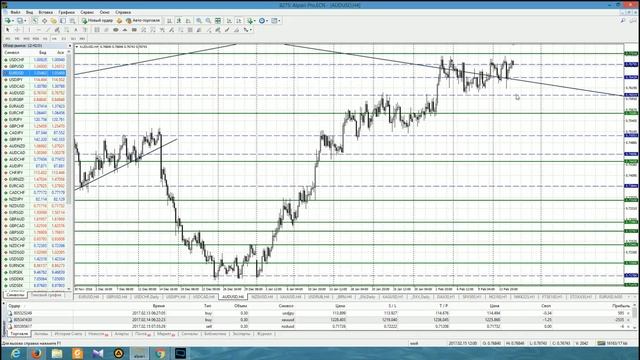Expand the profiles dropdown arrow
The image size is (640, 360).
pyautogui.click(x=25, y=20)
